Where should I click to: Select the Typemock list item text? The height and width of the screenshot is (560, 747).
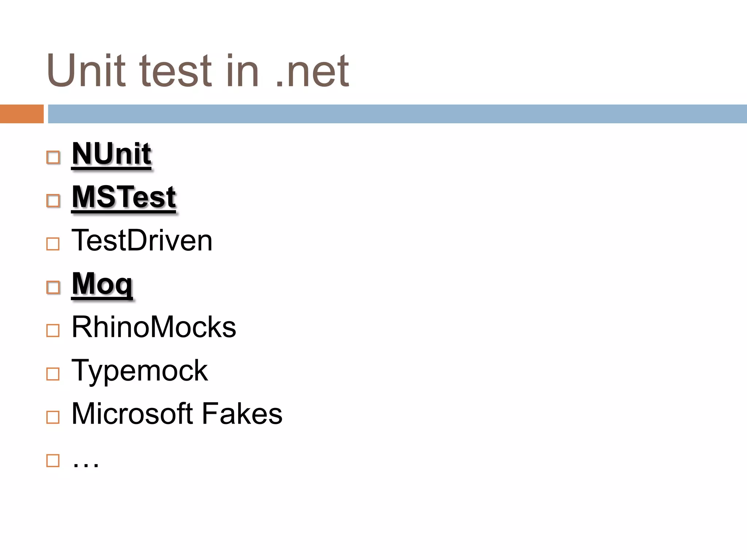click(140, 371)
